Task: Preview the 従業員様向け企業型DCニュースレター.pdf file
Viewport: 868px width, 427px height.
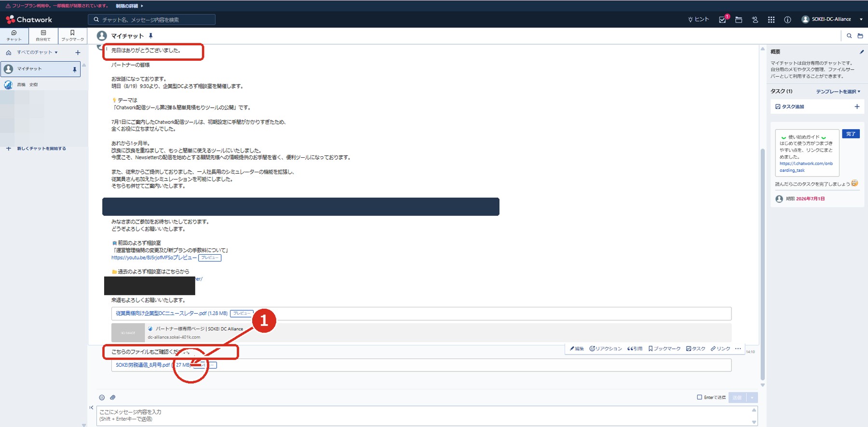Action: (x=242, y=313)
